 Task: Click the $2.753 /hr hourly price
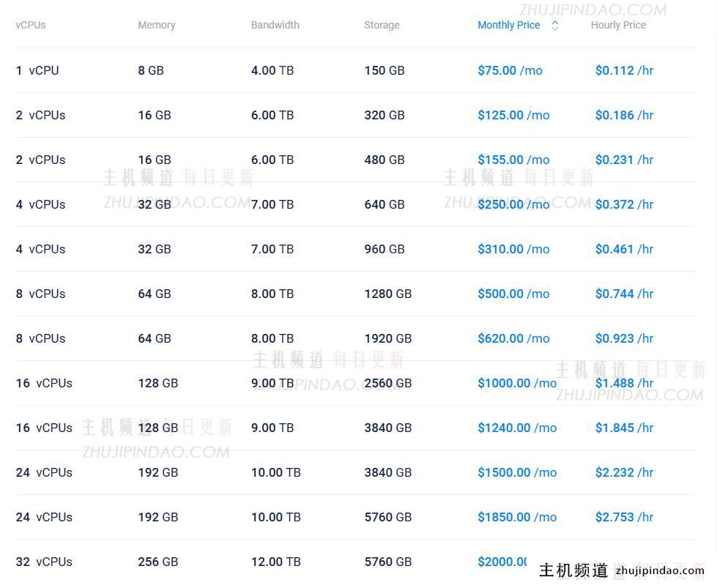point(624,517)
